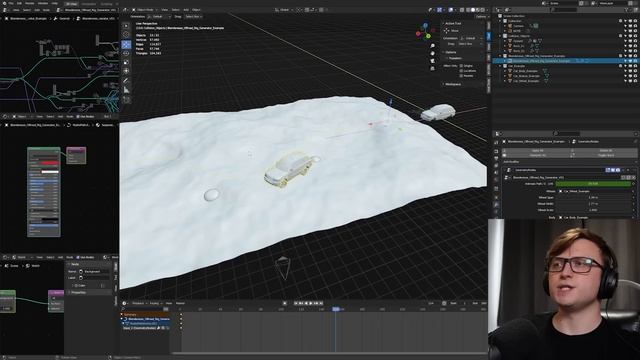
Task: Open the Help menu
Action: 55,3
